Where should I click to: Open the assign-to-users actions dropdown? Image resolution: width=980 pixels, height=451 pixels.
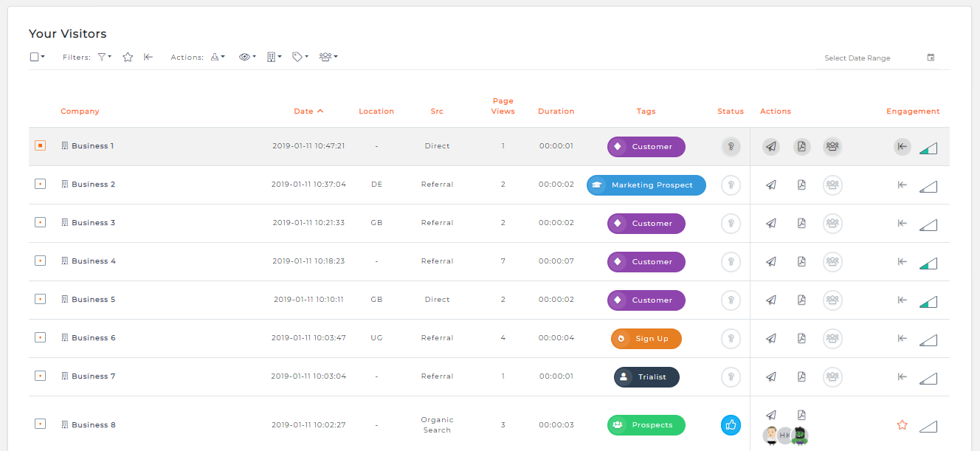pos(328,56)
